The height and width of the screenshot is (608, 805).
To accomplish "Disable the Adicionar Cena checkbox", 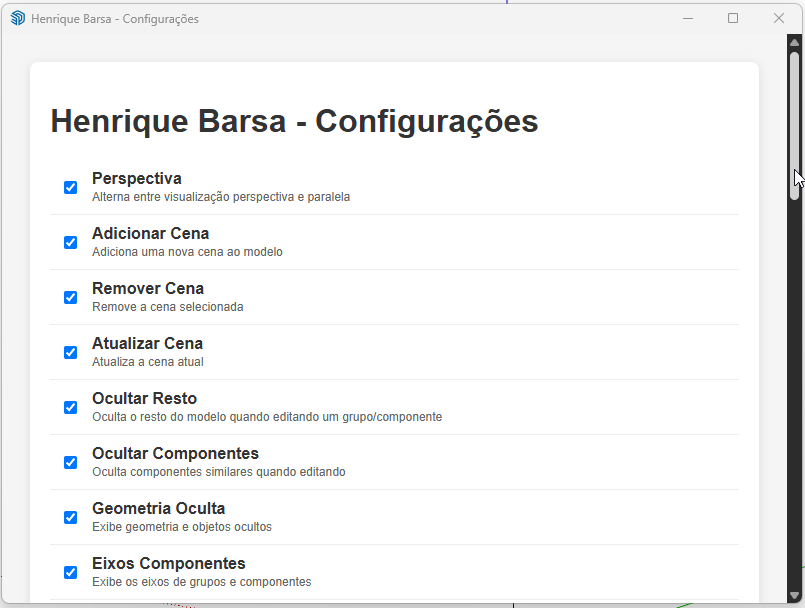I will coord(71,242).
